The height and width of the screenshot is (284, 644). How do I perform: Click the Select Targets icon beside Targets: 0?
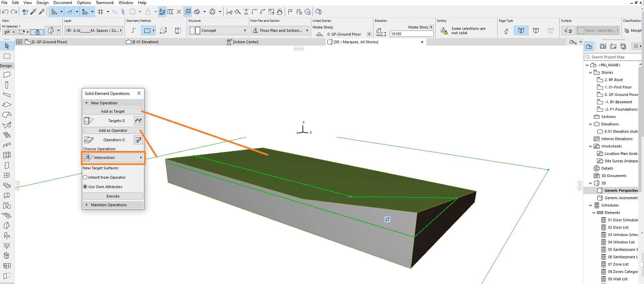138,121
